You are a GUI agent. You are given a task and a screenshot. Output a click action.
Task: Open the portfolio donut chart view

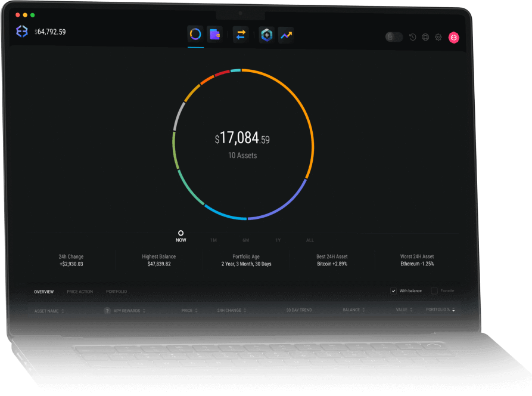point(195,35)
